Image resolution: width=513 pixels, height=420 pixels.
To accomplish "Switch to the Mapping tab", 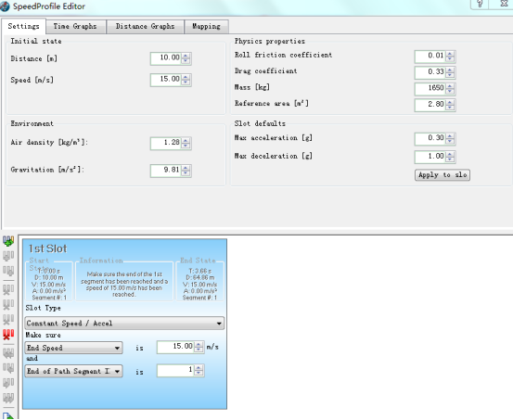I will pyautogui.click(x=206, y=27).
